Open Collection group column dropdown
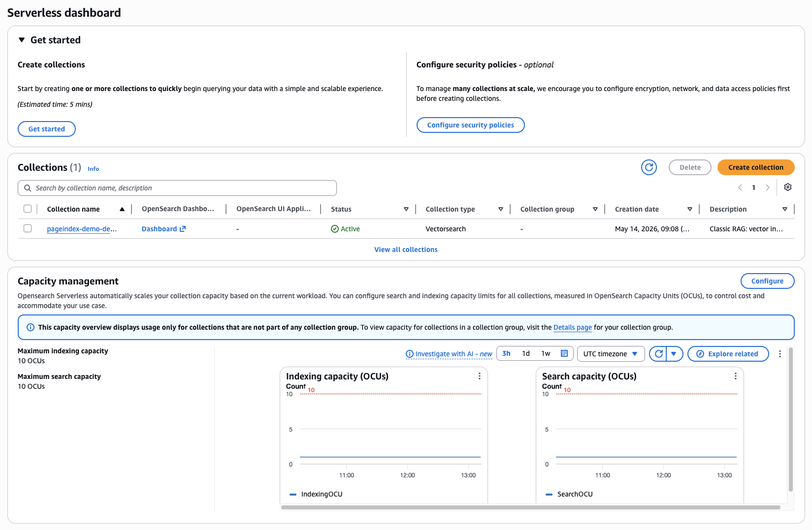Screen dimensions: 812x530 coord(595,209)
